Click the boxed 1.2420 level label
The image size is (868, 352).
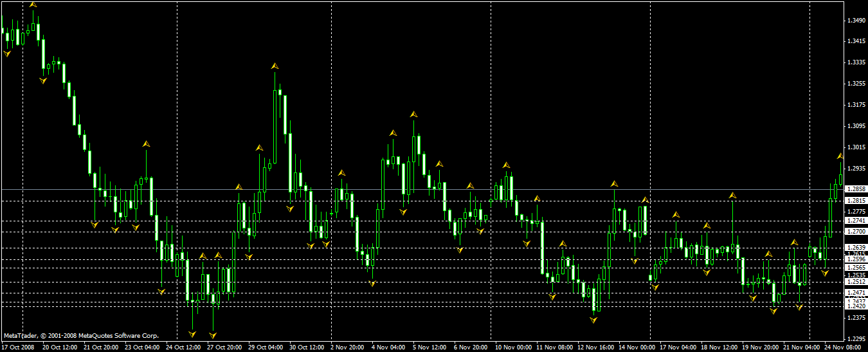tap(856, 307)
